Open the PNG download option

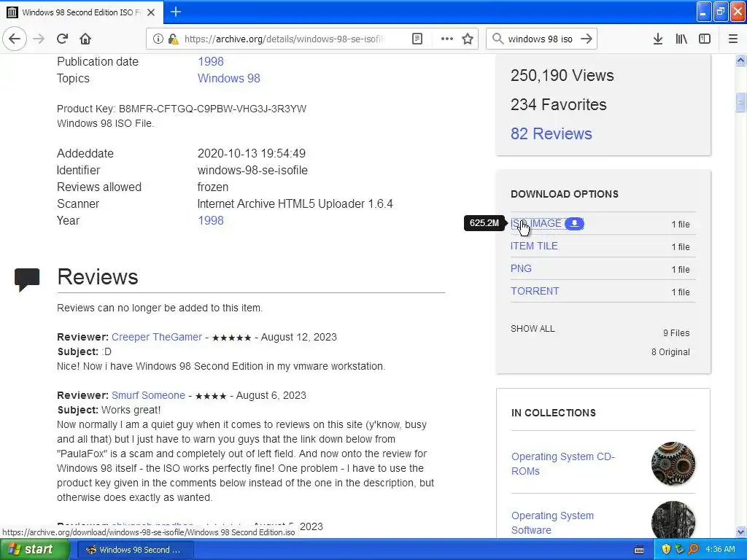tap(521, 268)
